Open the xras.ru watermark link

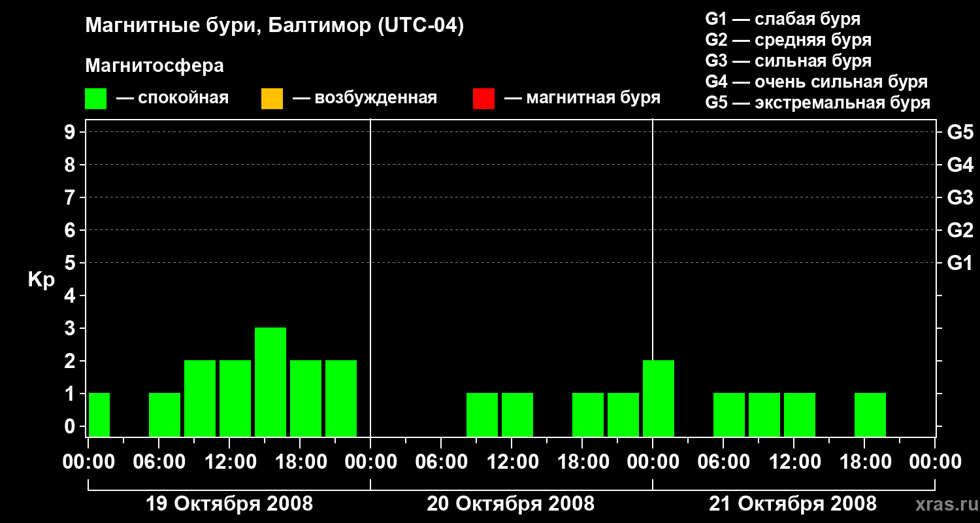pyautogui.click(x=943, y=505)
